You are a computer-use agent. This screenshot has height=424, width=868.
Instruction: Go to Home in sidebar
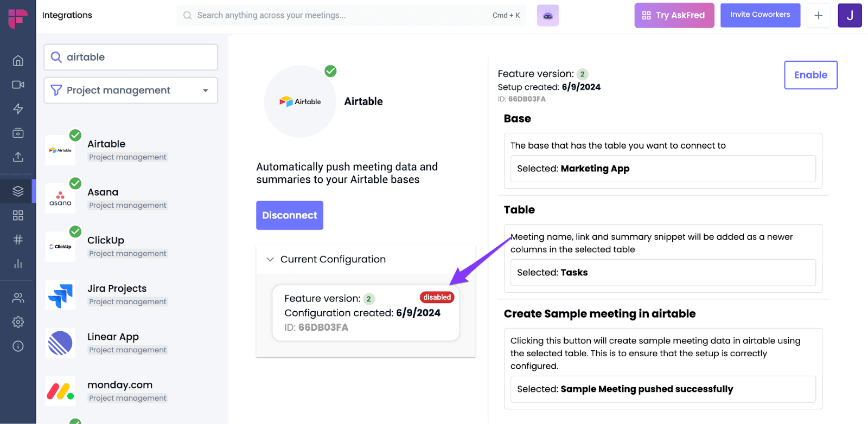[x=18, y=61]
